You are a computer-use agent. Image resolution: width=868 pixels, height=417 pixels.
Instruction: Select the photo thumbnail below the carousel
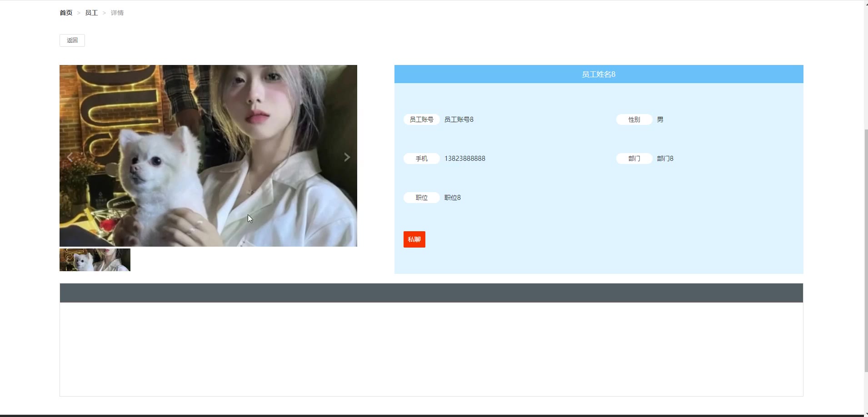pos(95,260)
